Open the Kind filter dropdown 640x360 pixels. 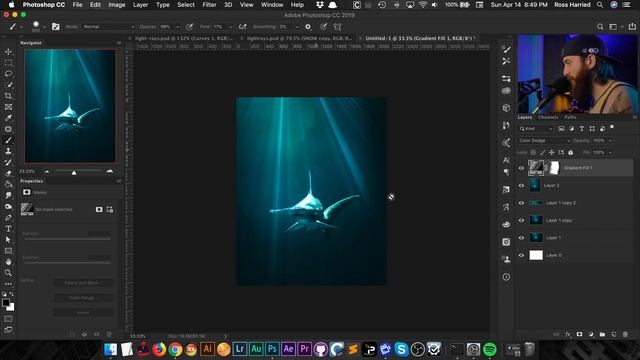coord(536,129)
